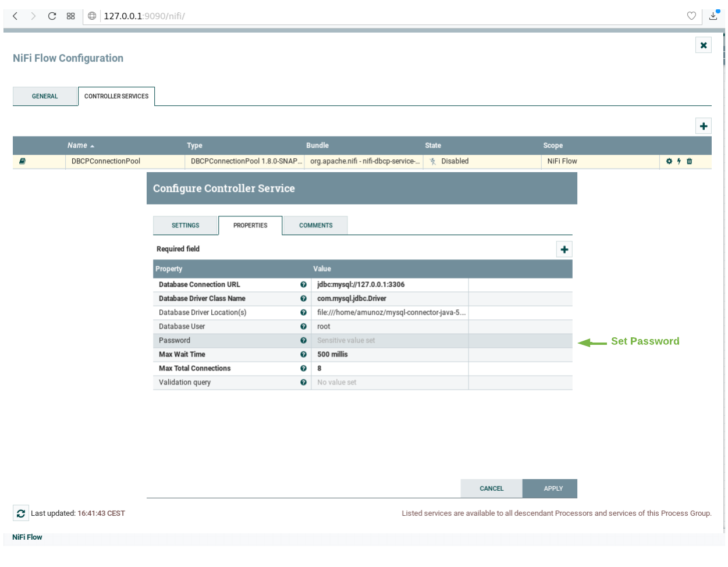Open help icon beside Password property
This screenshot has width=728, height=567.
(303, 341)
